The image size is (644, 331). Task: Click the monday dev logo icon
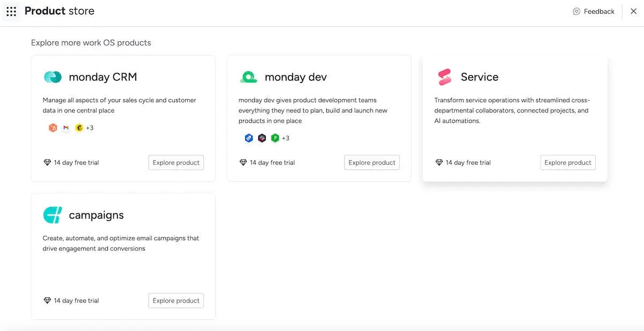pyautogui.click(x=248, y=77)
